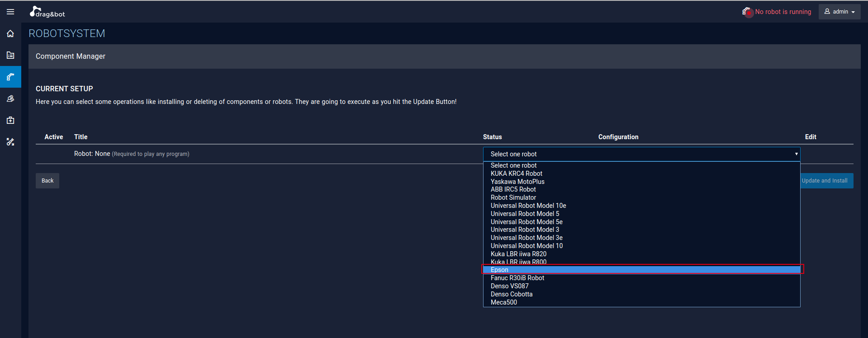Open the hamburger menu

pos(10,12)
